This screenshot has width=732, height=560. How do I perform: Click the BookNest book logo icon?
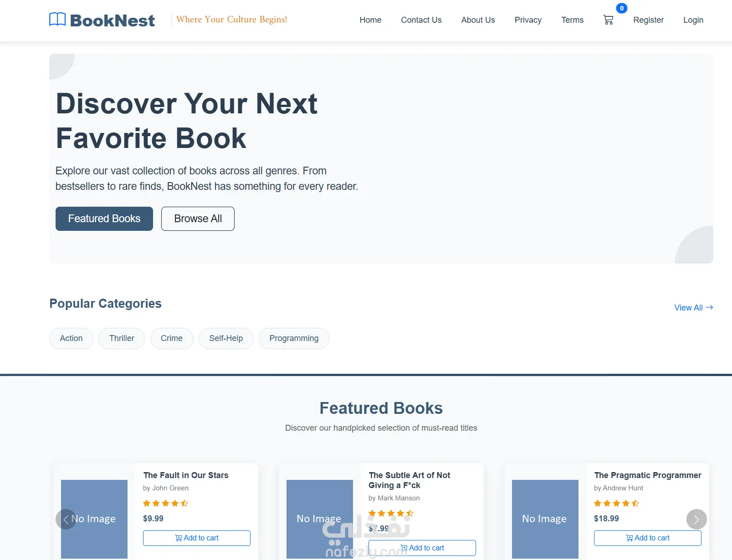(57, 20)
